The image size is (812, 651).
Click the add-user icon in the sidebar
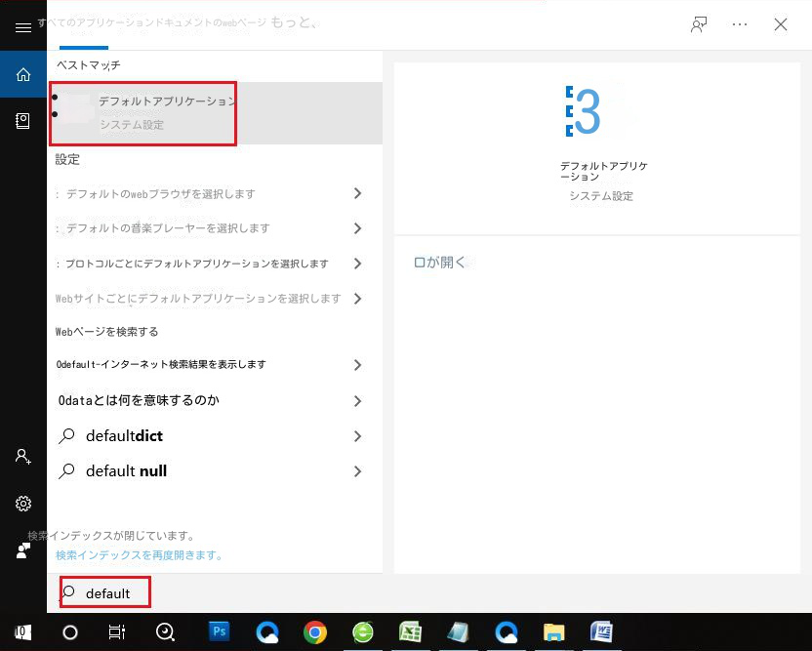(23, 456)
